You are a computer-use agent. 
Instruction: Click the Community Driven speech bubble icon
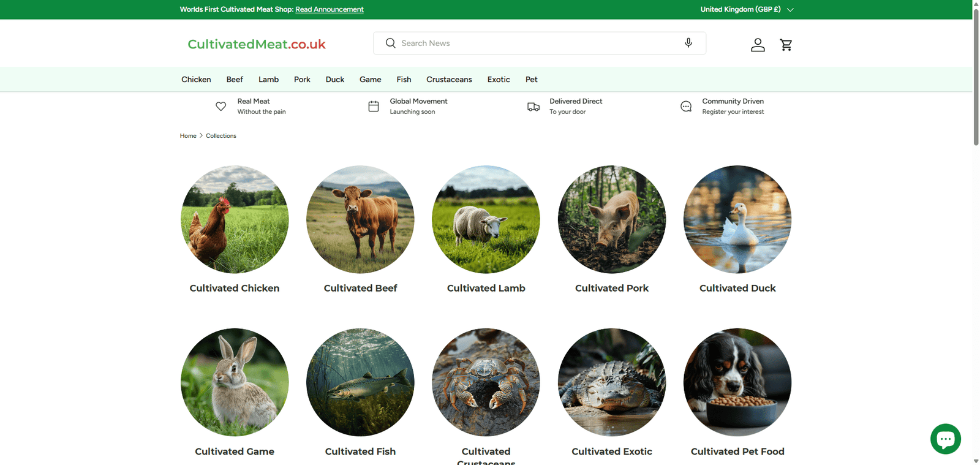point(686,107)
